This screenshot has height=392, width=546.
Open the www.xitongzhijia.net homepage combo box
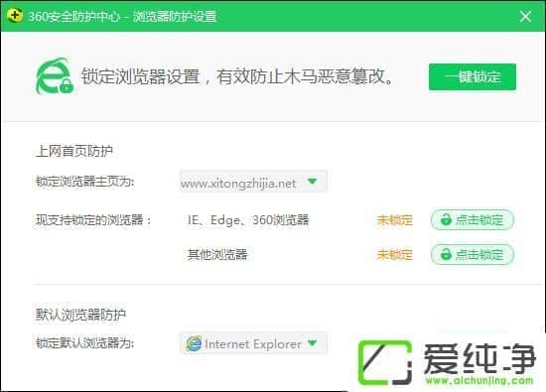(253, 182)
